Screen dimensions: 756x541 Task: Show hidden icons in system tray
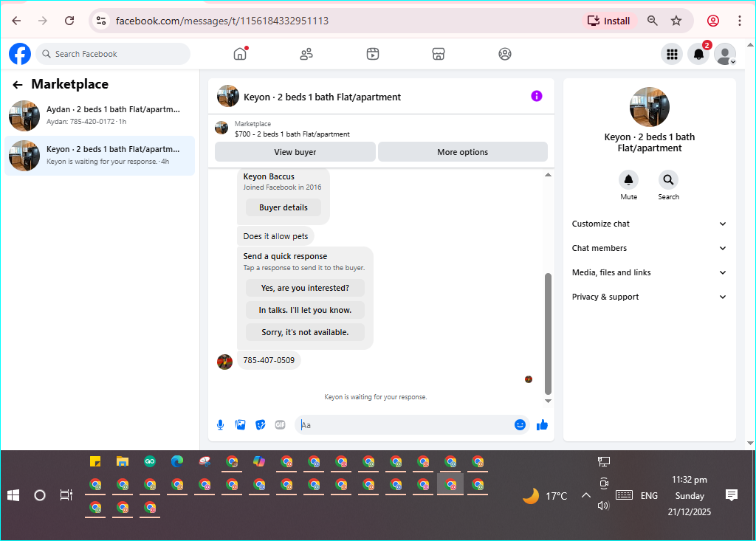(x=585, y=495)
